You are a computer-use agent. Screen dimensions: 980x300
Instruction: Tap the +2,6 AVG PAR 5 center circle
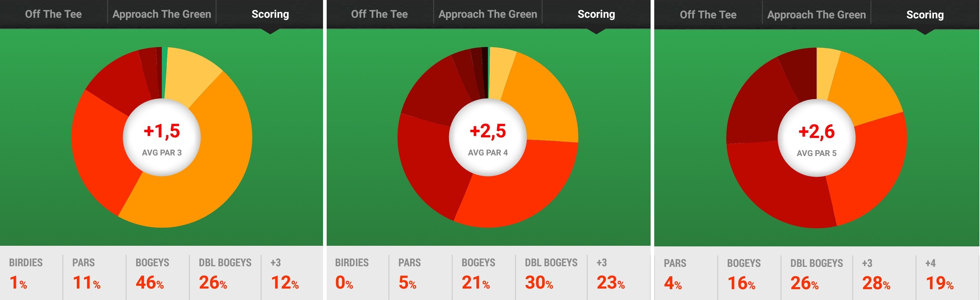pos(816,138)
